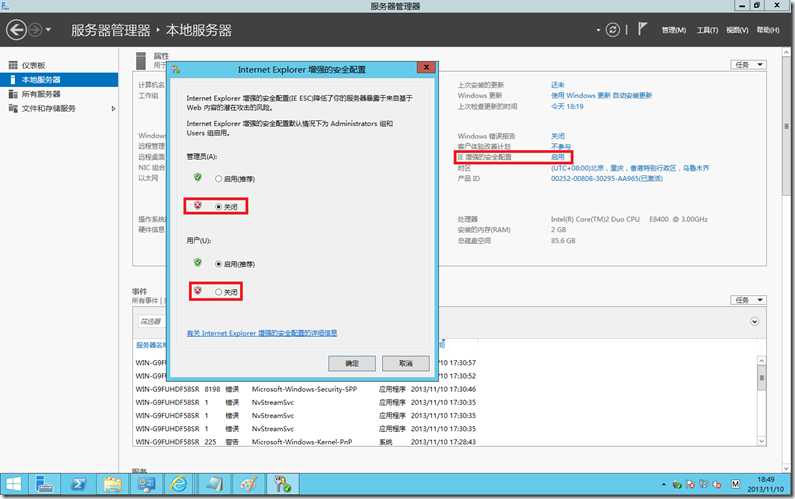795x499 pixels.
Task: Show hidden system tray icons
Action: tap(663, 485)
